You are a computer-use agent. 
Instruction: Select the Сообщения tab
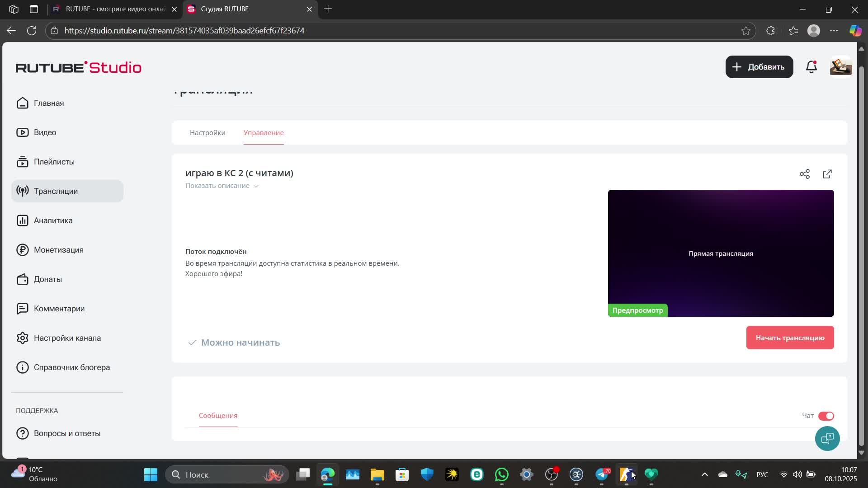[218, 416]
